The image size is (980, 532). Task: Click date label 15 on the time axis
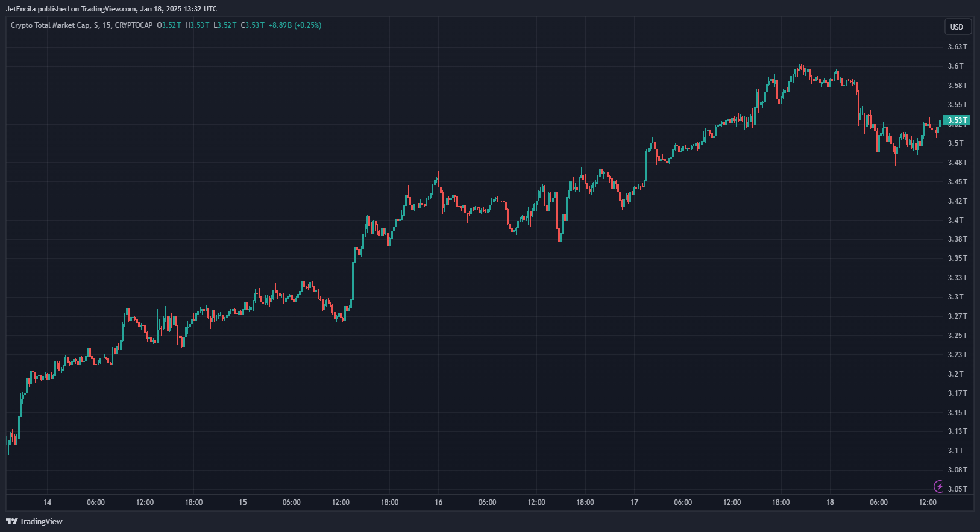pos(242,502)
